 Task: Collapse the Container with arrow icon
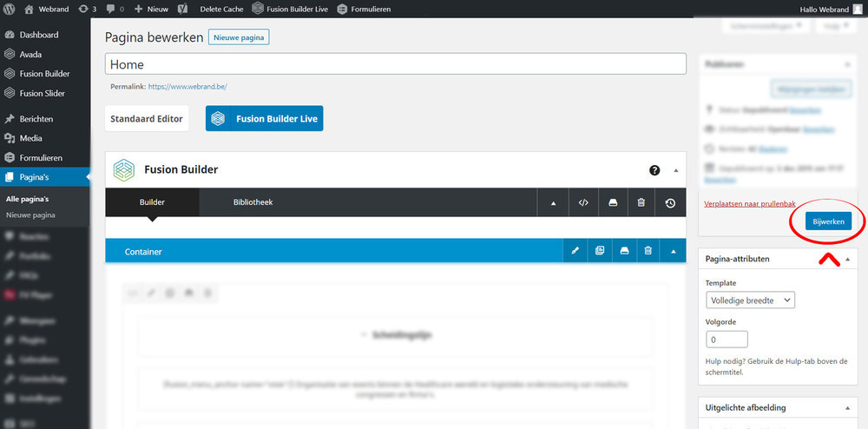point(674,251)
